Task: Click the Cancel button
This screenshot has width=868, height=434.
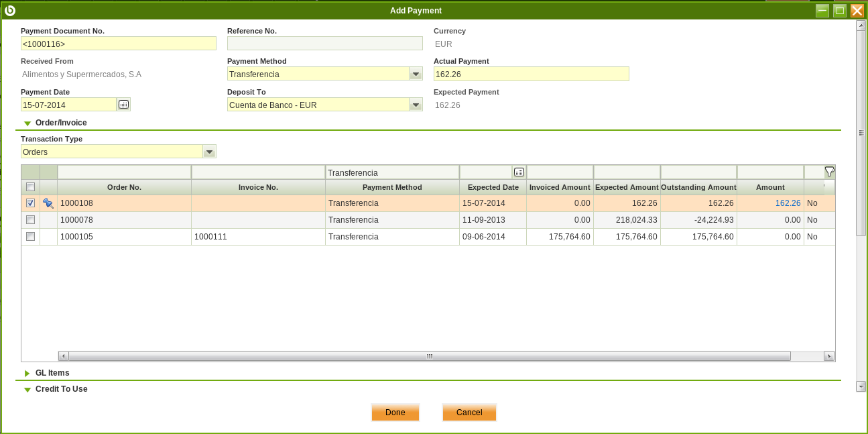Action: point(469,413)
